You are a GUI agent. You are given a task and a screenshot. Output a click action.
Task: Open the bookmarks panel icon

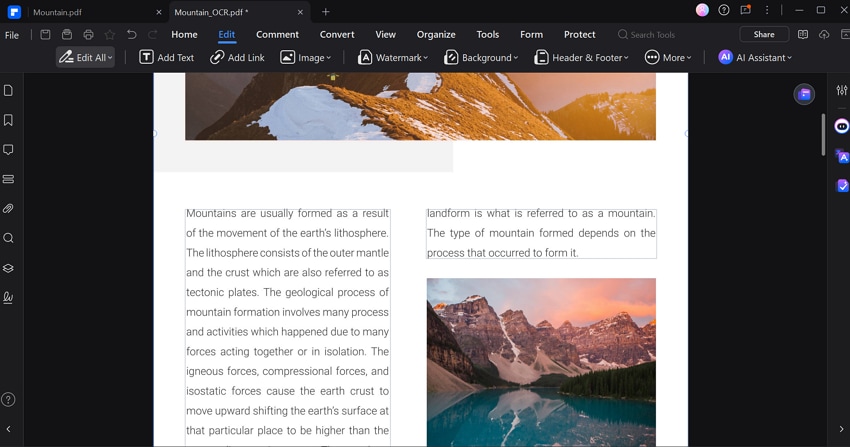[8, 120]
